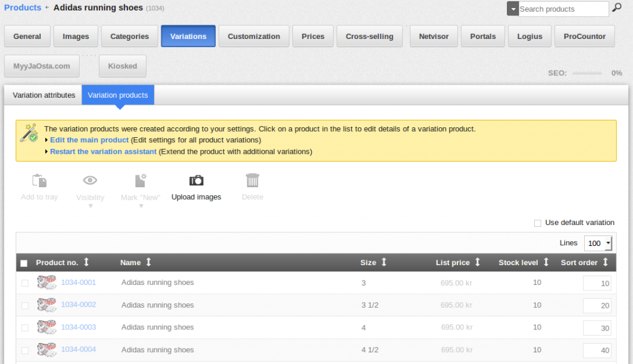Click Edit the main product link

point(89,140)
